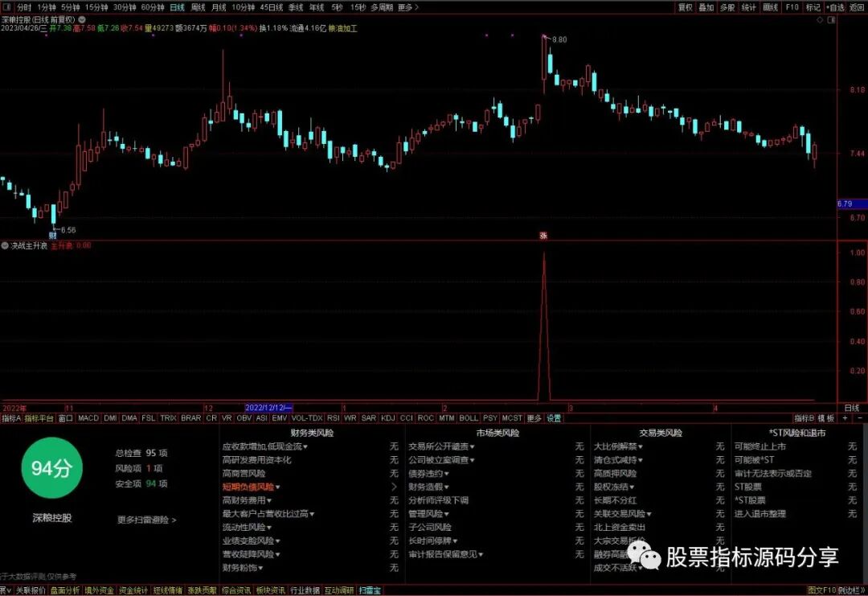This screenshot has width=868, height=596.
Task: Click the diamond icon above the chart
Action: pyautogui.click(x=820, y=20)
